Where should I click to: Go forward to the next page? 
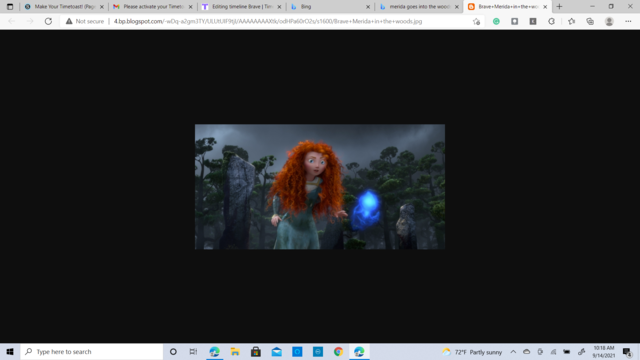point(30,21)
